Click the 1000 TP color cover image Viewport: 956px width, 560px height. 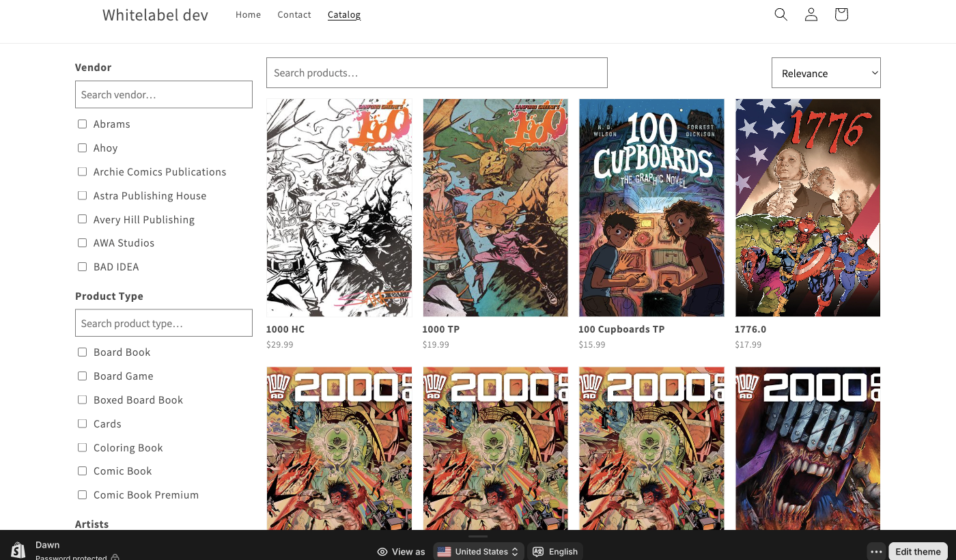[495, 208]
